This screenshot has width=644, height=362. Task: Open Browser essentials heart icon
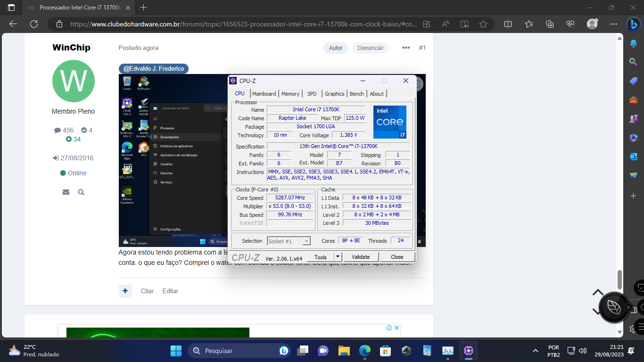[x=570, y=24]
